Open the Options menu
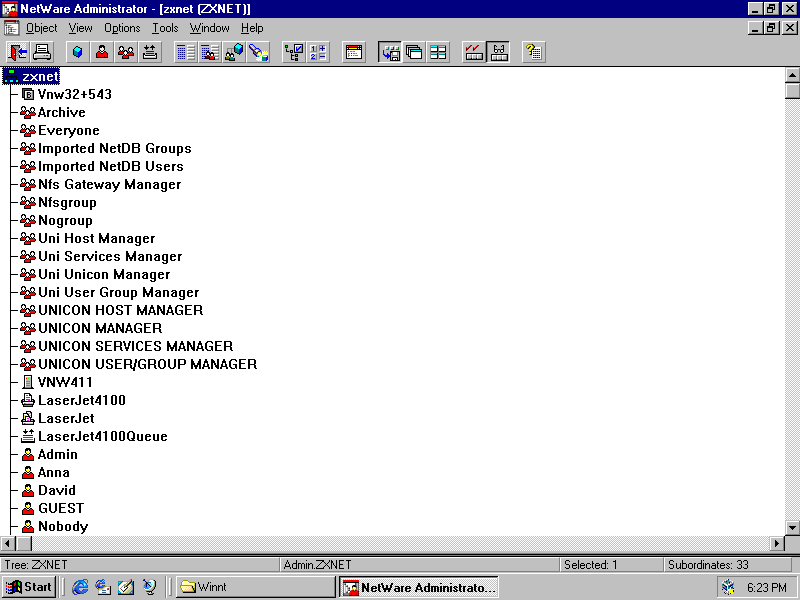The width and height of the screenshot is (800, 600). tap(122, 28)
